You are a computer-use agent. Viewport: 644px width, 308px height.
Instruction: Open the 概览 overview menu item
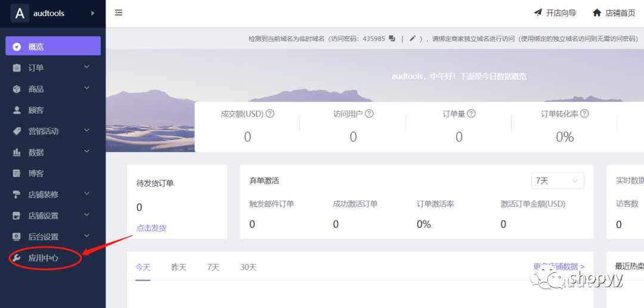tap(53, 46)
